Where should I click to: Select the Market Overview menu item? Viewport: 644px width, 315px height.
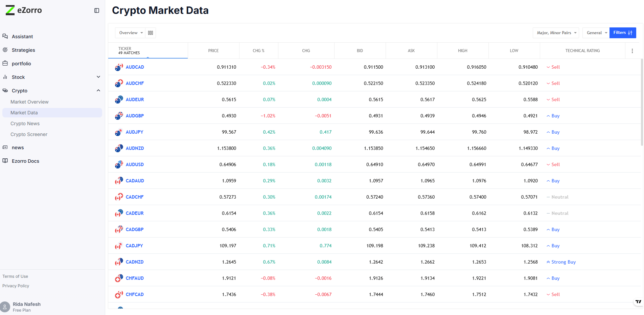29,102
